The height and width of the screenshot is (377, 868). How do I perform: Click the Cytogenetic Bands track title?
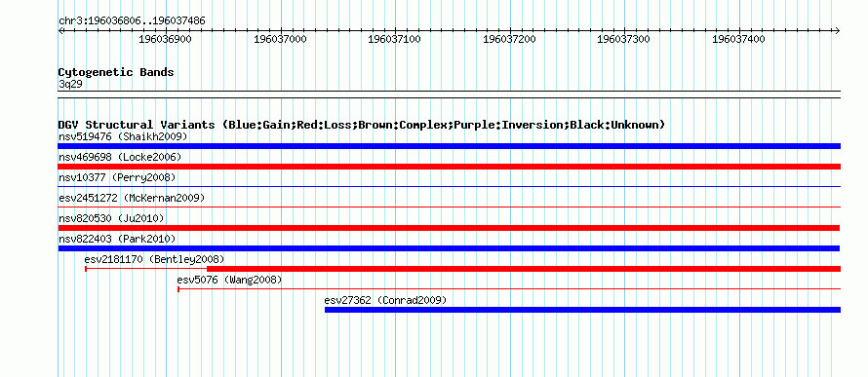(x=116, y=72)
